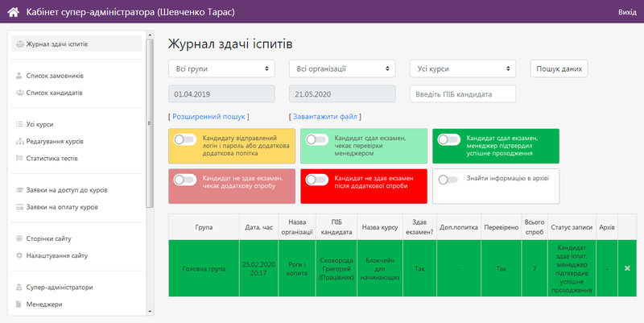
Task: Click the document icon beside Менеджери
Action: click(x=19, y=304)
